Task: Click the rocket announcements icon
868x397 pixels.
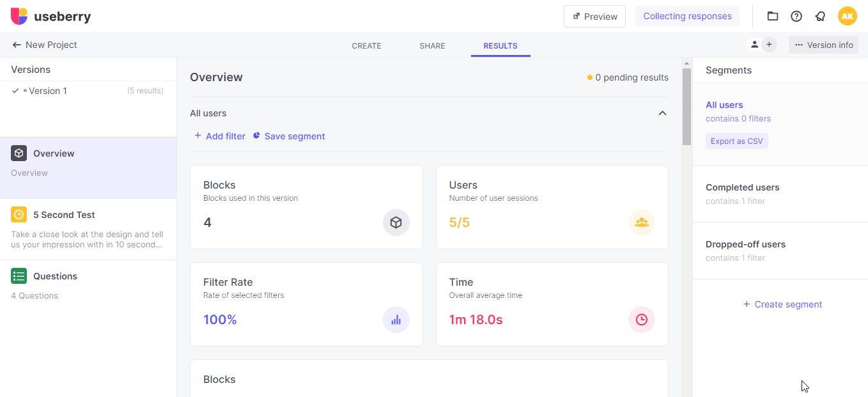Action: pyautogui.click(x=820, y=17)
